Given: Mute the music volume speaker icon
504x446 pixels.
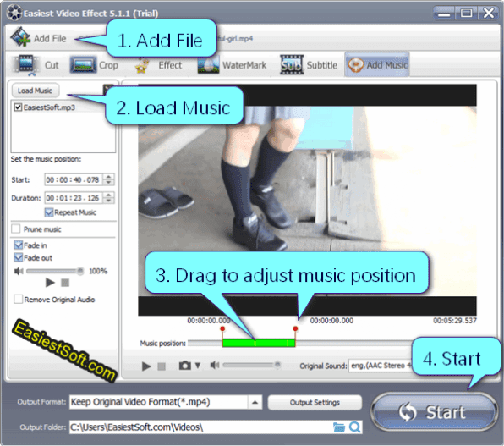Looking at the screenshot, I should [x=19, y=272].
